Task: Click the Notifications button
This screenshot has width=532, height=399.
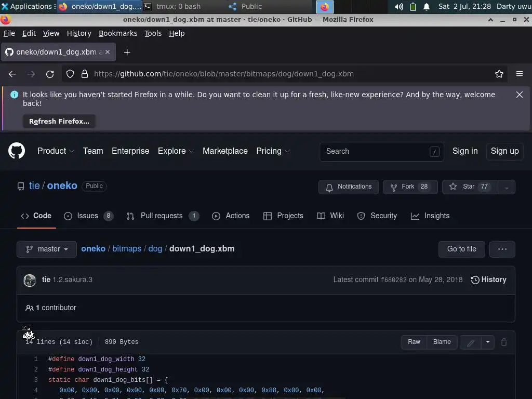Action: point(349,187)
